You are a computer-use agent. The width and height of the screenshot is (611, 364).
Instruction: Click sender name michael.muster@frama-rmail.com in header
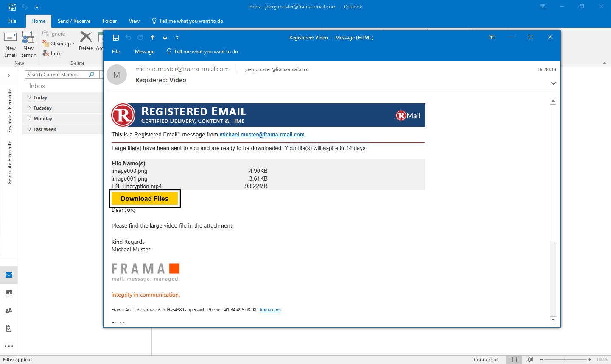pyautogui.click(x=182, y=69)
